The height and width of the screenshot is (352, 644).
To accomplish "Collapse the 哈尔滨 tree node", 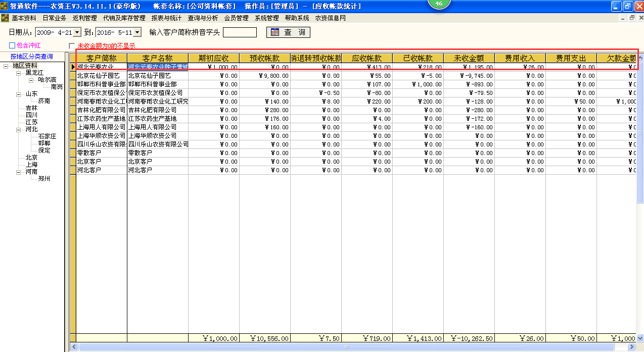I will click(x=31, y=80).
